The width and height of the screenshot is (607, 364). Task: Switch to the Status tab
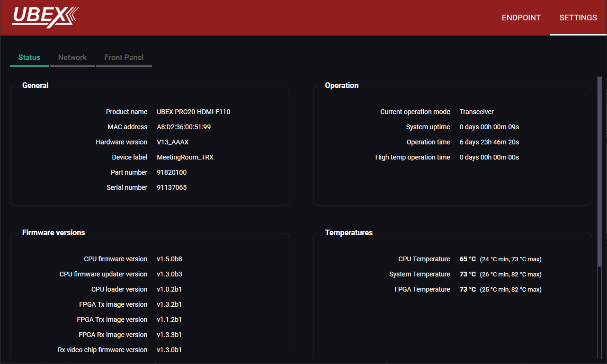[29, 57]
